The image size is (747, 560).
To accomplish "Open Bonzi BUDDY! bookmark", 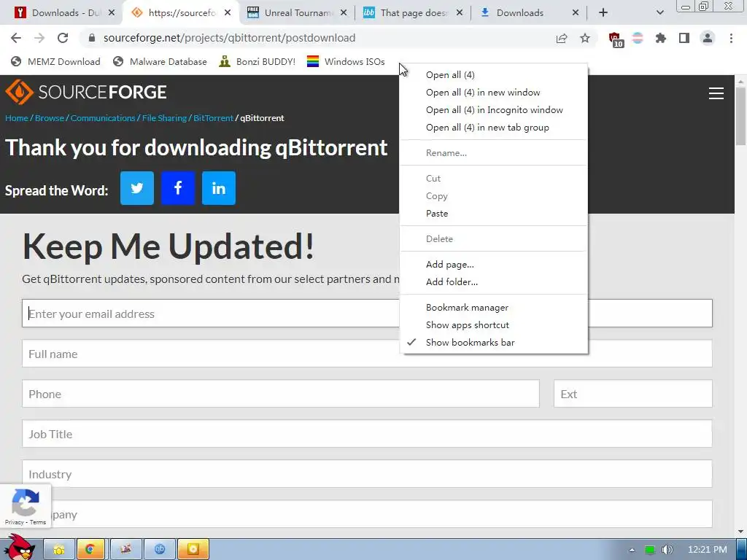I will click(x=258, y=61).
